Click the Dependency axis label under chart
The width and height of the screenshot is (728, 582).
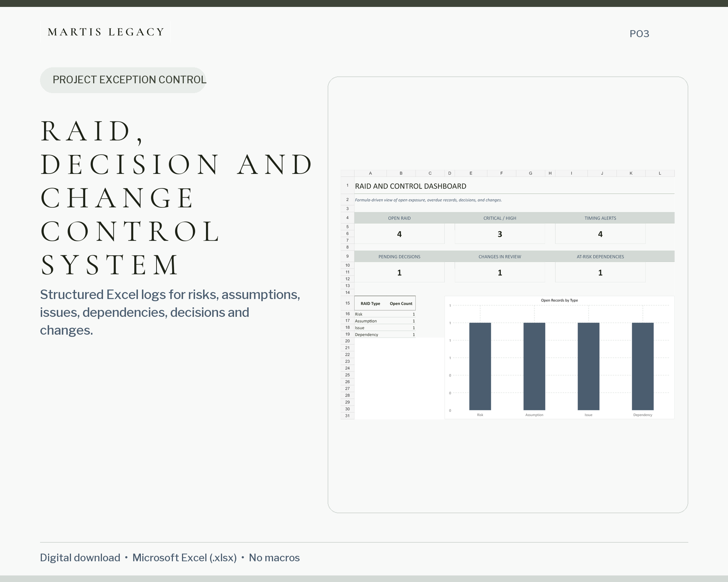643,415
